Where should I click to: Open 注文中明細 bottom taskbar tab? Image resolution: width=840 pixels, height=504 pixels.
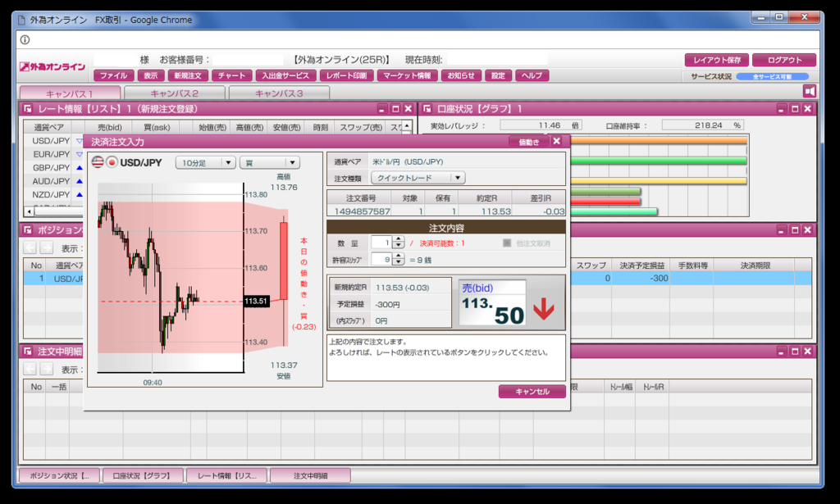[x=310, y=475]
